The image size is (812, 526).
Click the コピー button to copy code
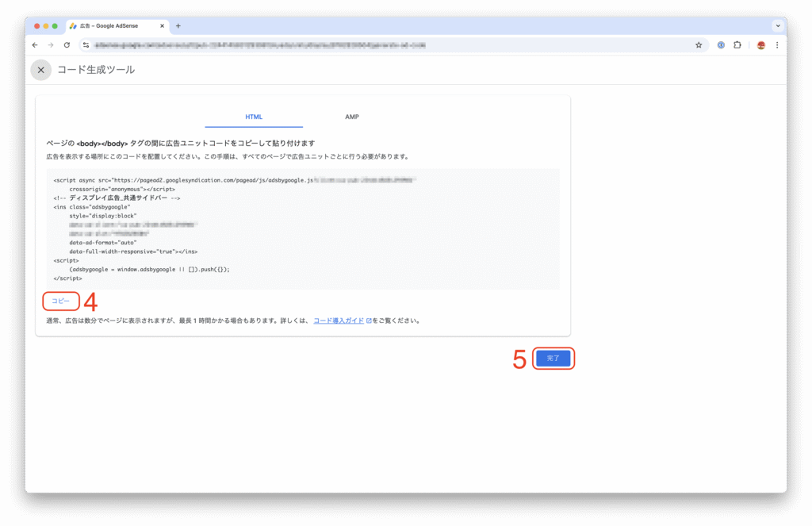[x=60, y=301]
